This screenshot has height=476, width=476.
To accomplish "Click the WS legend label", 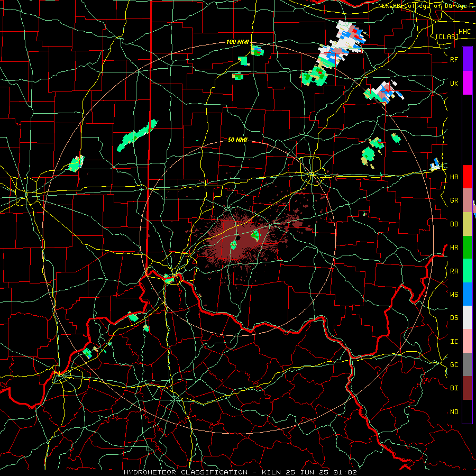I will pyautogui.click(x=454, y=295).
